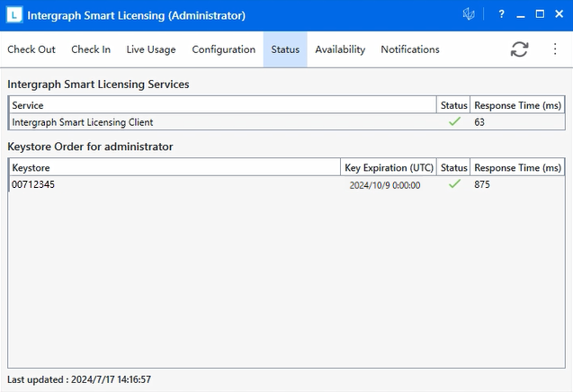Click the Keystore column header
This screenshot has width=573, height=392.
(x=31, y=168)
